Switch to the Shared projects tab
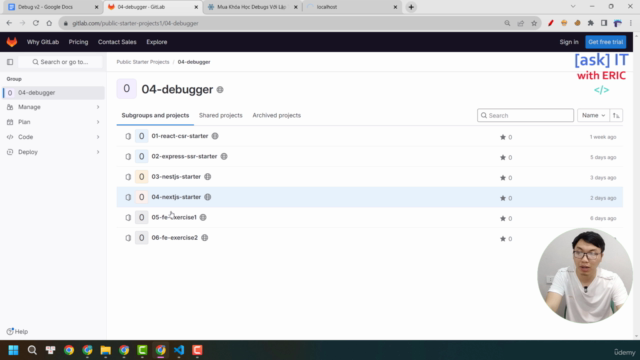Screen dimensions: 640x360 point(221,116)
